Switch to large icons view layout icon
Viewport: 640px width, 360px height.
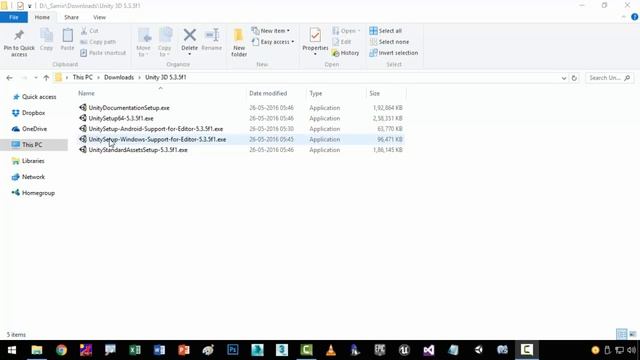click(x=633, y=334)
